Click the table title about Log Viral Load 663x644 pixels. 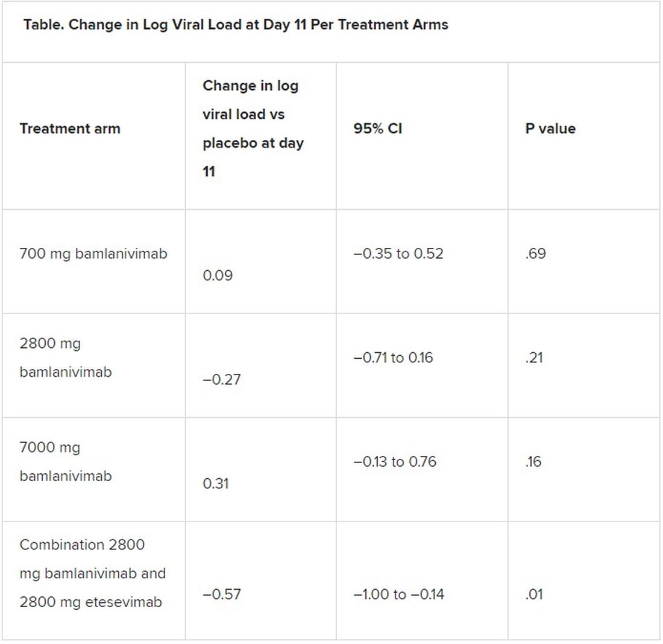tap(236, 25)
